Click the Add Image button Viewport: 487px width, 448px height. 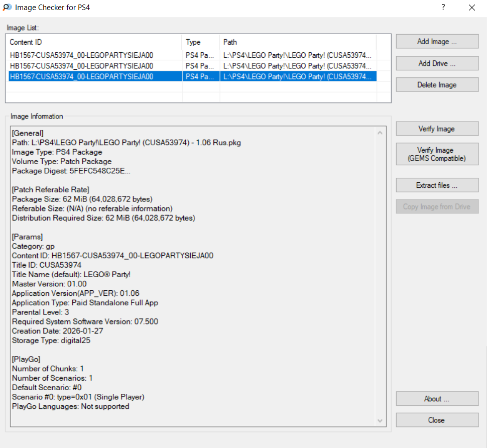(437, 42)
